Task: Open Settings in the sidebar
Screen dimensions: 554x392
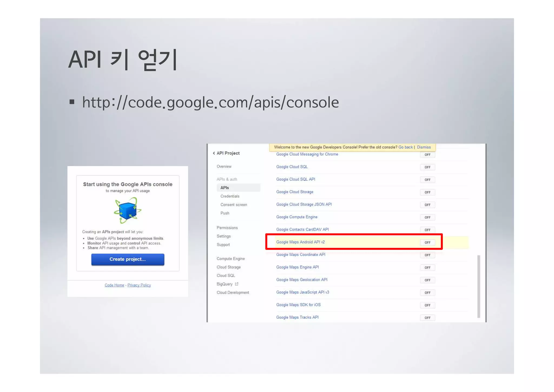Action: pos(224,236)
